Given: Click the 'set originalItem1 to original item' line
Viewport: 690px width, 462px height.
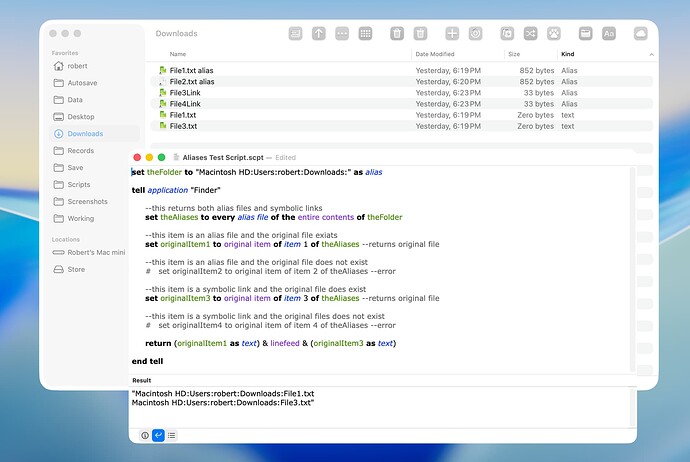Looking at the screenshot, I should pyautogui.click(x=292, y=244).
